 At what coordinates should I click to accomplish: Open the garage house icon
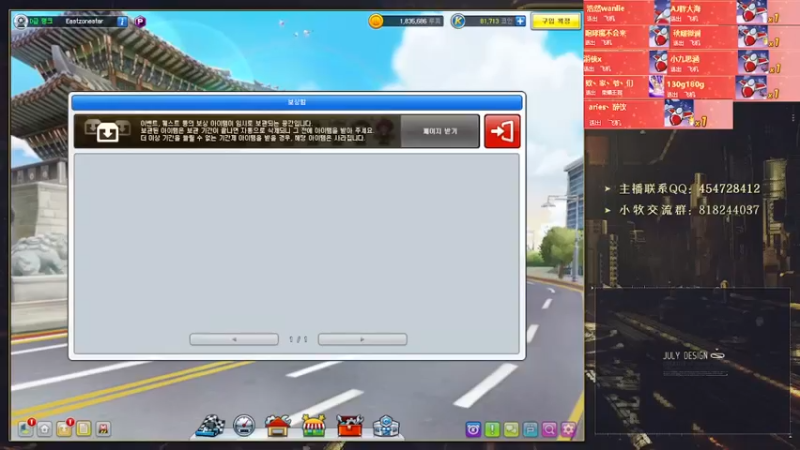pyautogui.click(x=278, y=426)
